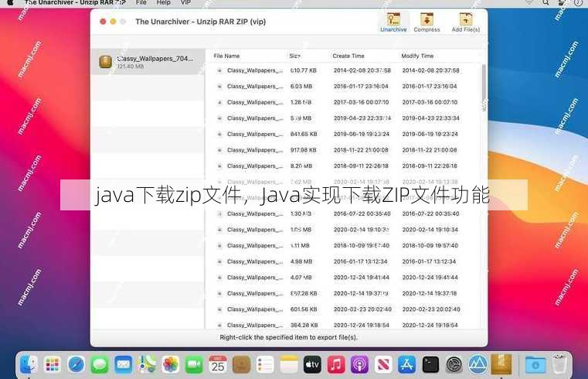Image resolution: width=588 pixels, height=379 pixels.
Task: Click create time 2017-03-16 00:07:10
Action: [361, 102]
